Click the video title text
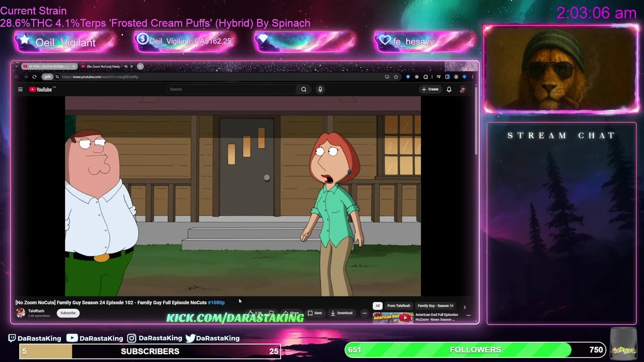Viewport: 644px width, 362px height. click(111, 303)
